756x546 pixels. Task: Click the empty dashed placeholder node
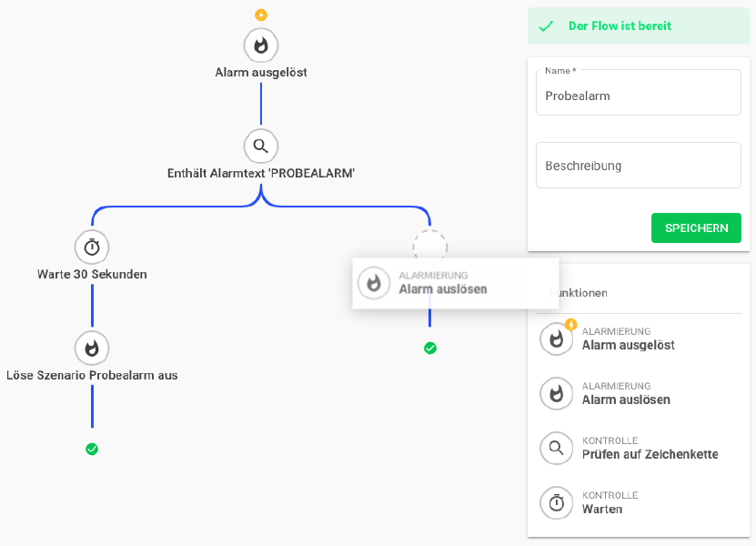point(430,245)
